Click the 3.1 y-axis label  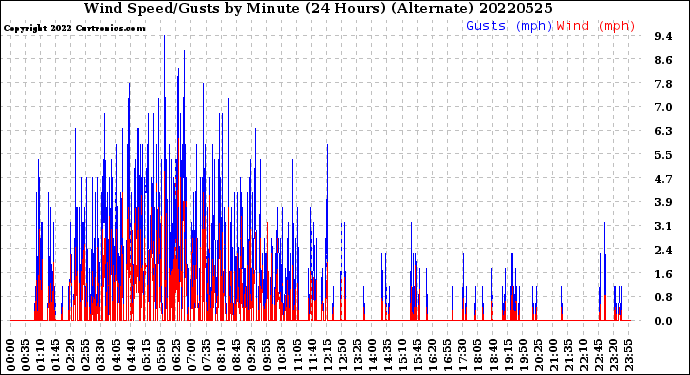pos(664,226)
